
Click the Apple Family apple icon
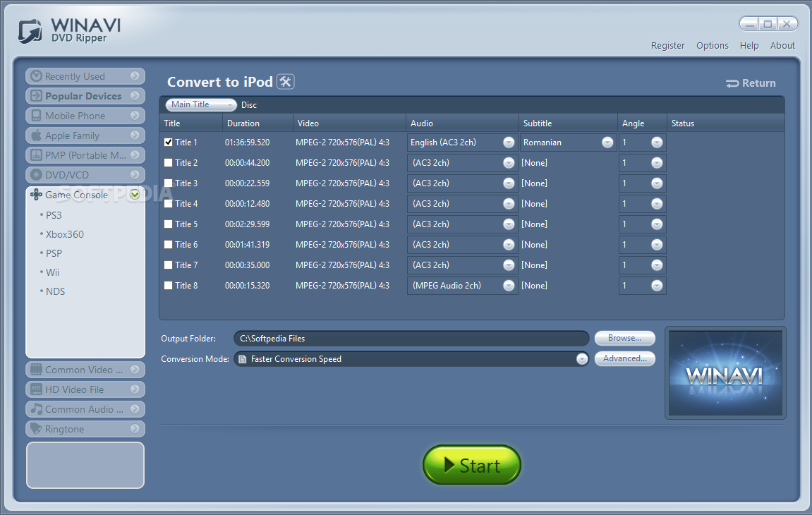point(36,135)
